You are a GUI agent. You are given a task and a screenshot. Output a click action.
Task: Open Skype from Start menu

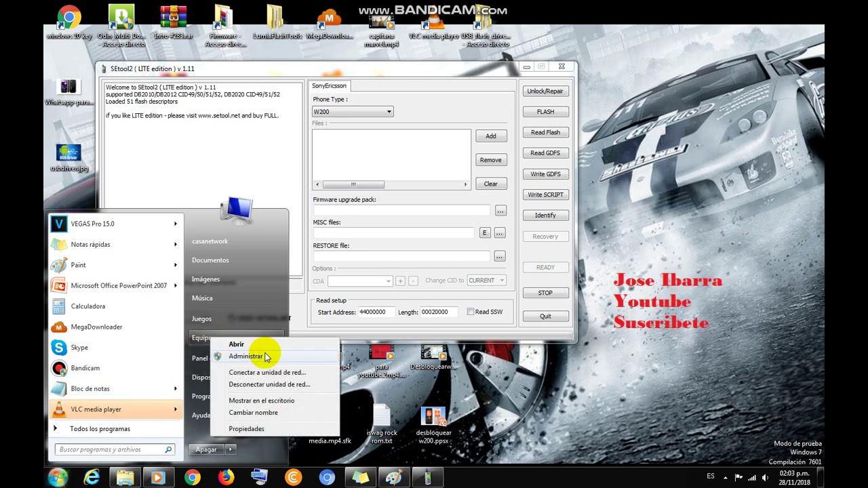[x=116, y=348]
